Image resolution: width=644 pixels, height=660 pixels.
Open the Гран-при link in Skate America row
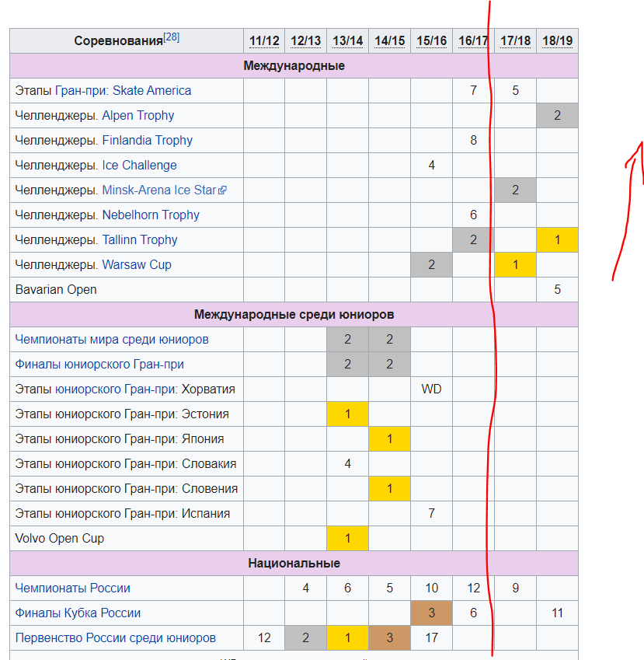pos(82,90)
